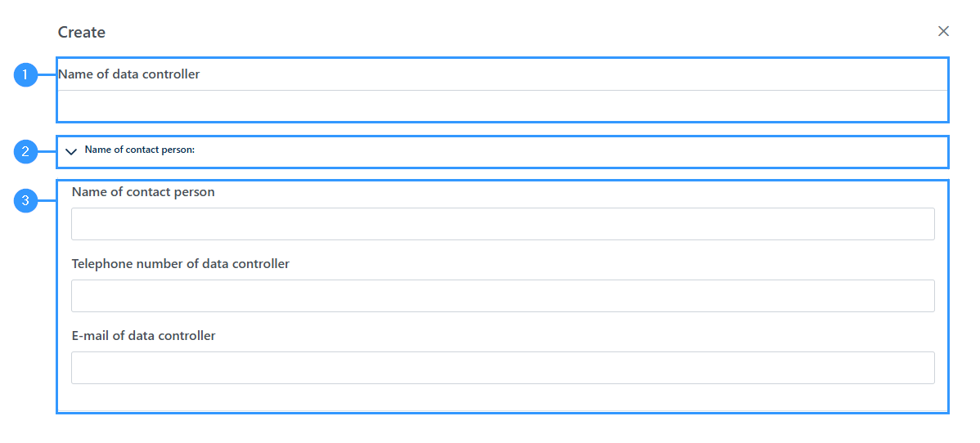The width and height of the screenshot is (980, 443).
Task: Click connector line beside callout badge 3
Action: (47, 200)
